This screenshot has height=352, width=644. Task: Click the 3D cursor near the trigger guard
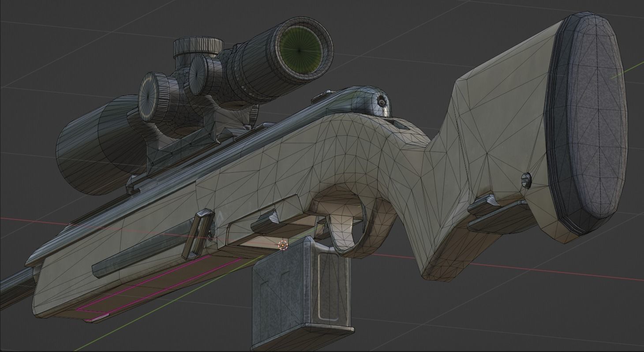coord(283,245)
